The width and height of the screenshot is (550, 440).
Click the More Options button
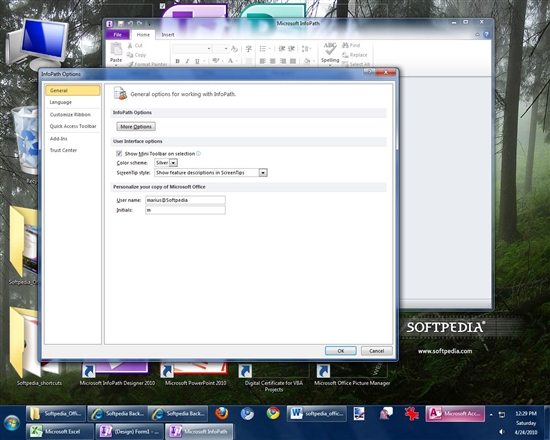(136, 126)
